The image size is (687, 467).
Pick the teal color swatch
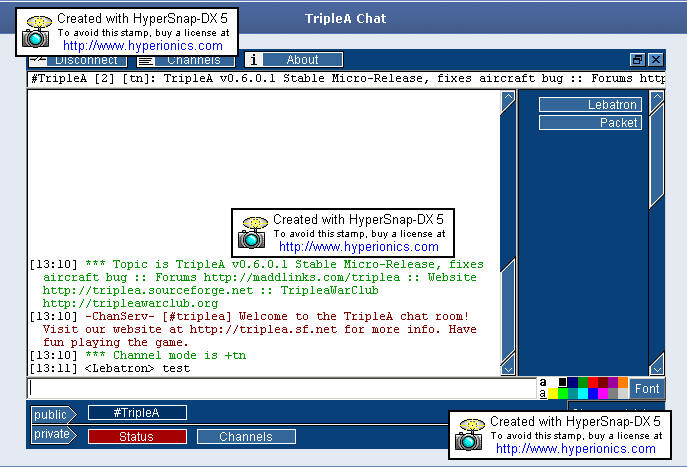[573, 393]
